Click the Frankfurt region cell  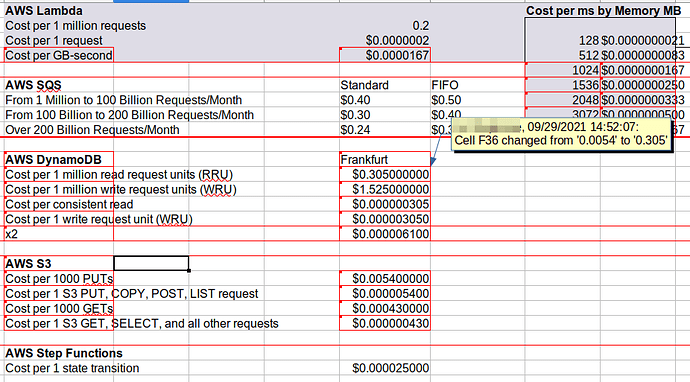tap(385, 159)
